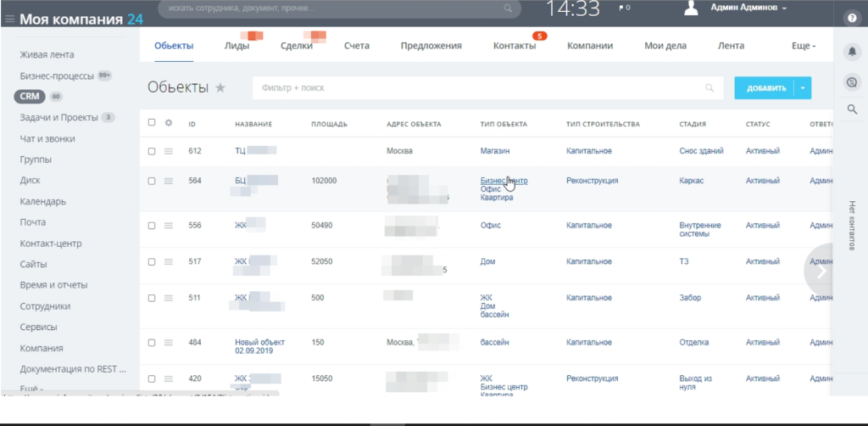Screen dimensions: 868x426
Task: Open the help question mark icon
Action: [x=852, y=19]
